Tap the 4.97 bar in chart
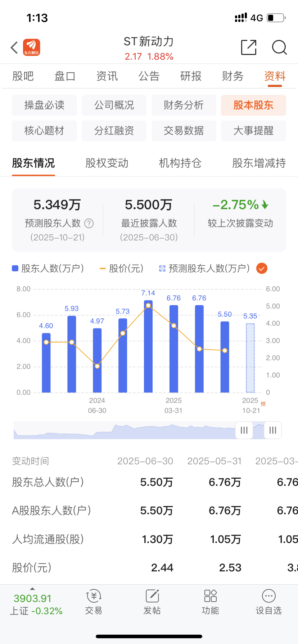 97,360
